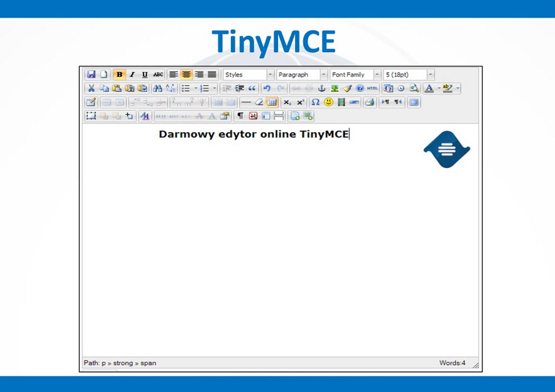Insert a numbered list

coord(204,88)
